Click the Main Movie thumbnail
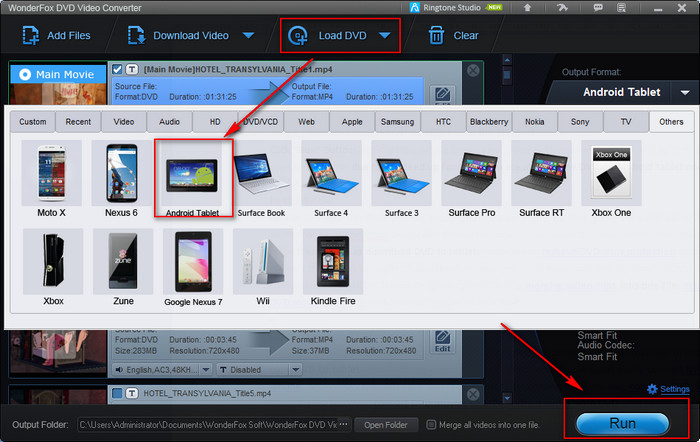700x442 pixels. (x=58, y=85)
